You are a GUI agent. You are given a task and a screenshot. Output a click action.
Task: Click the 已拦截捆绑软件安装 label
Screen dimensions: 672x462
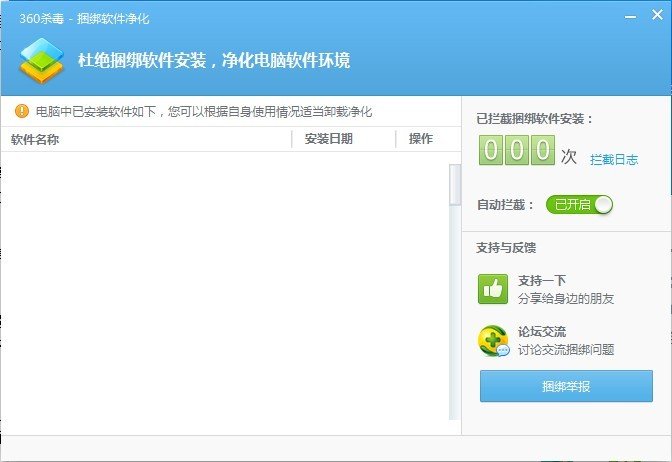tap(534, 119)
